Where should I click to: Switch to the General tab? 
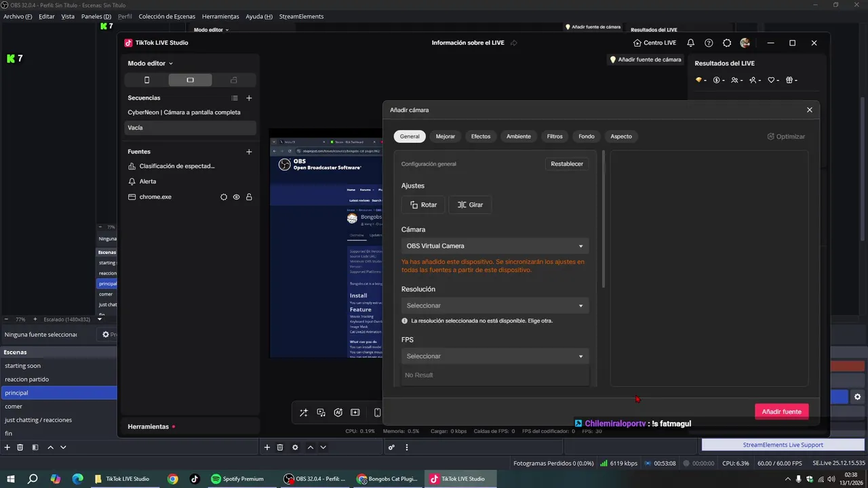[410, 136]
